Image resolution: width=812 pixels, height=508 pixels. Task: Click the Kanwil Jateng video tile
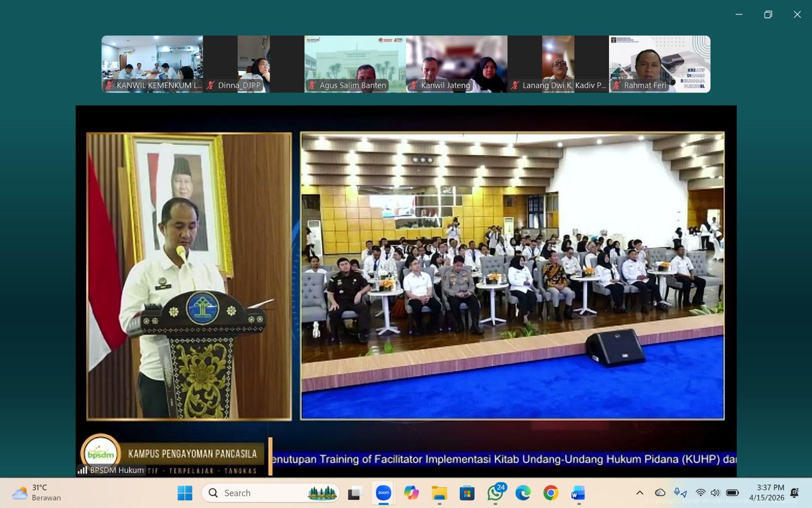[x=456, y=64]
